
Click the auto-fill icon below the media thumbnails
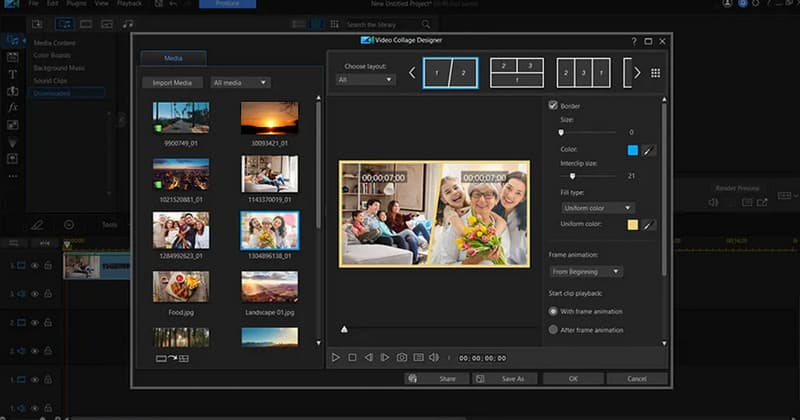click(172, 359)
